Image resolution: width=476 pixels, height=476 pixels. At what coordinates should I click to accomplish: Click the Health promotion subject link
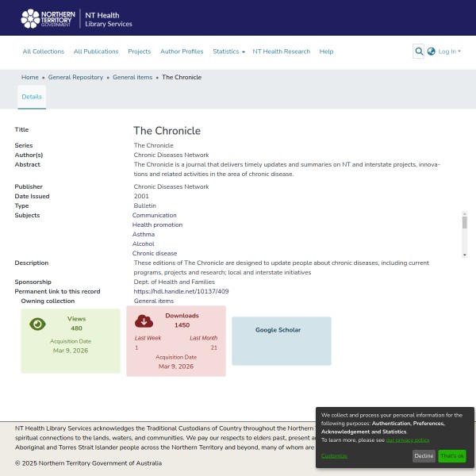point(157,225)
